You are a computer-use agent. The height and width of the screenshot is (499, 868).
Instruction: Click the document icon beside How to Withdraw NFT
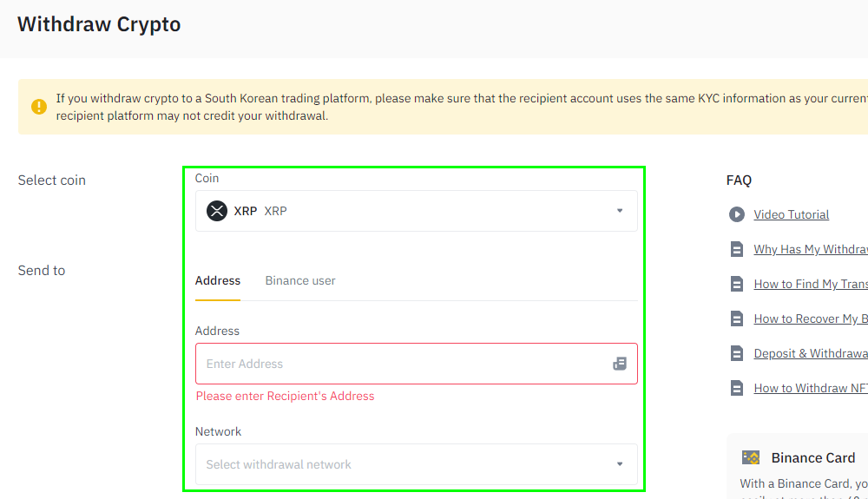[x=736, y=388]
